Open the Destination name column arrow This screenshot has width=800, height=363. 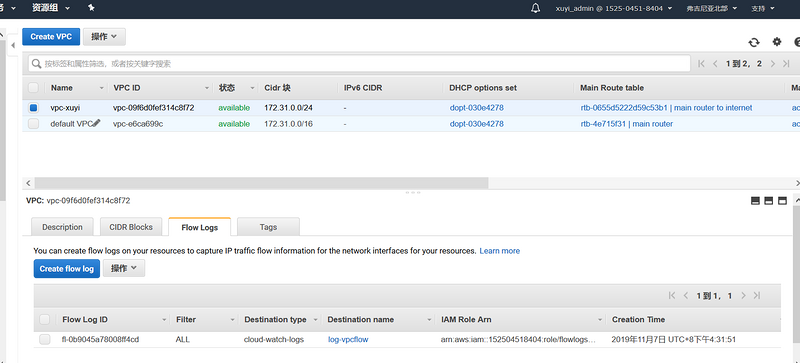(430, 320)
